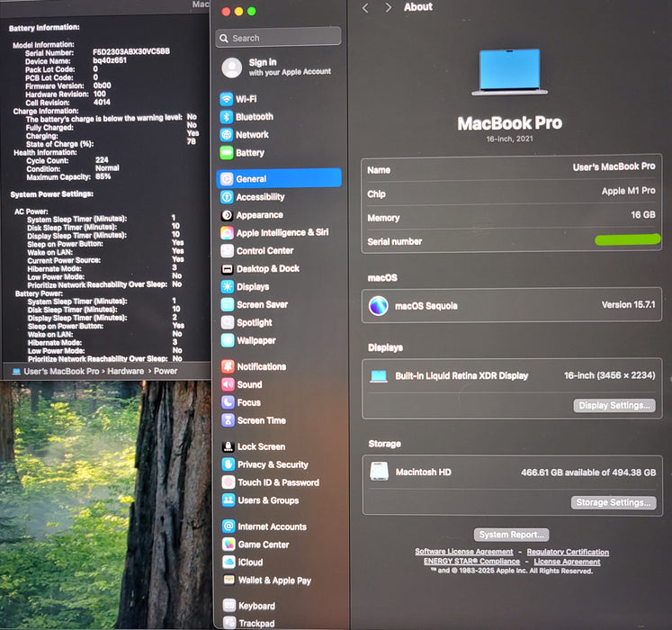Open the Displays sun icon

pos(227,286)
